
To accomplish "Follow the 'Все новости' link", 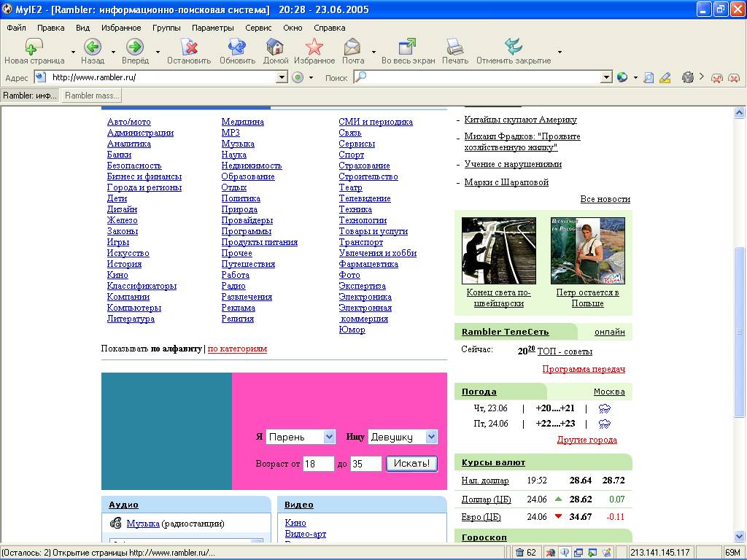I will click(x=605, y=199).
